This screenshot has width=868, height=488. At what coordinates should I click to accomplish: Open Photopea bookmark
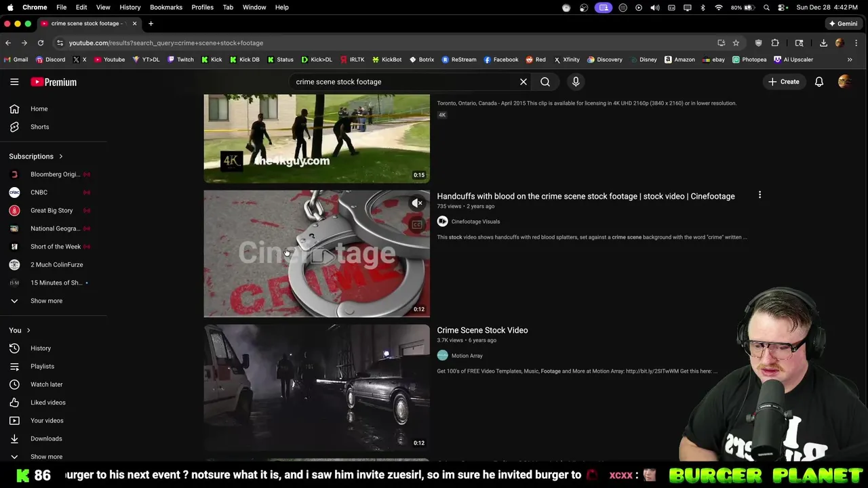pos(749,60)
